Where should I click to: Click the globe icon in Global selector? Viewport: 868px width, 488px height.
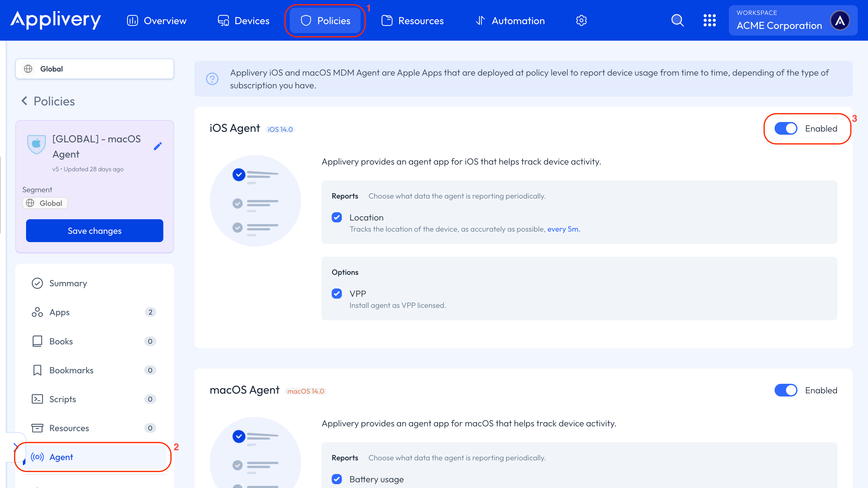28,69
